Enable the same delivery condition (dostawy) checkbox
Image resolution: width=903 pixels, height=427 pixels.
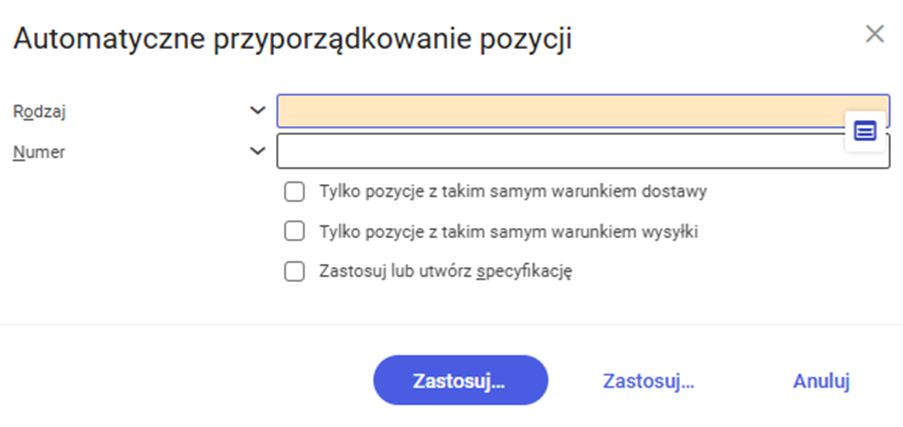coord(294,192)
